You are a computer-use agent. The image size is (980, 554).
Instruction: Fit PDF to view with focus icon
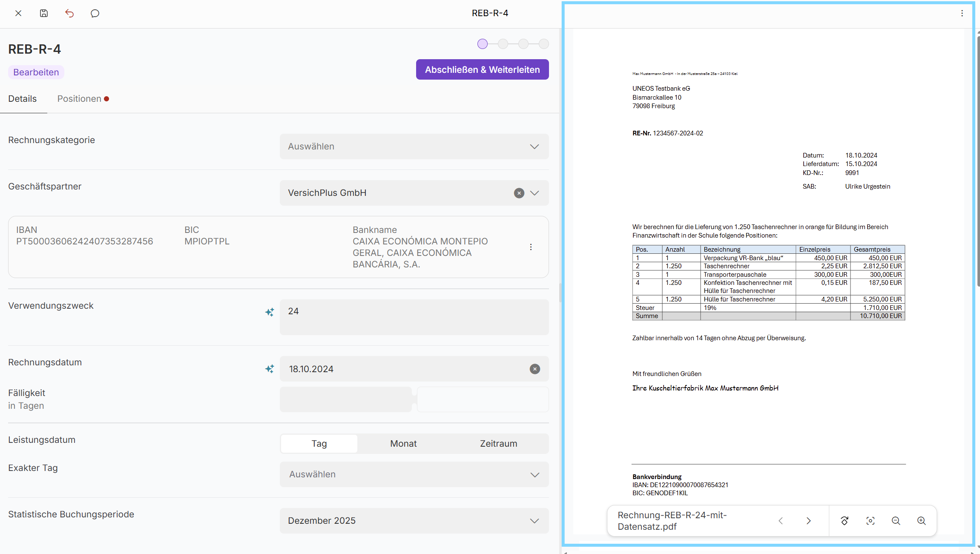pos(870,520)
